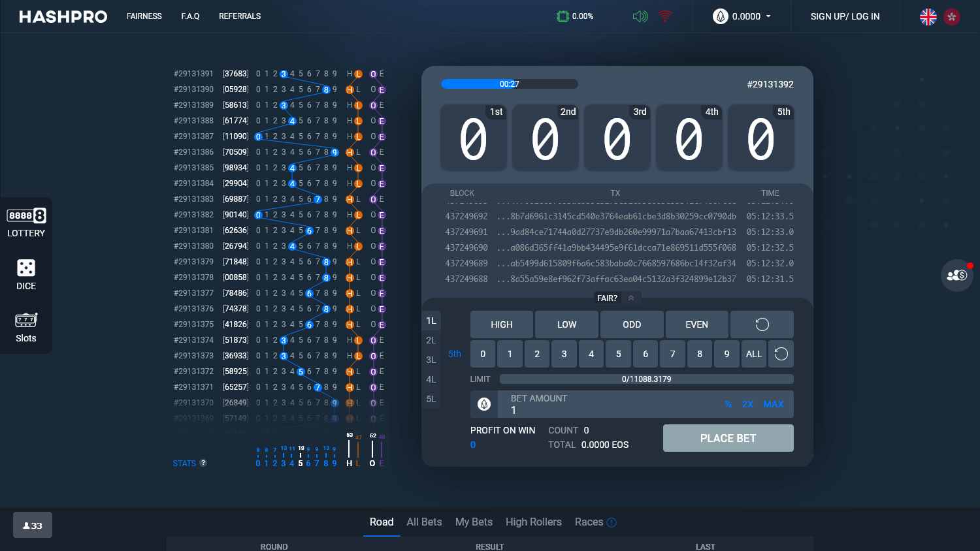Select ALL digits button
980x551 pixels.
[x=754, y=354]
